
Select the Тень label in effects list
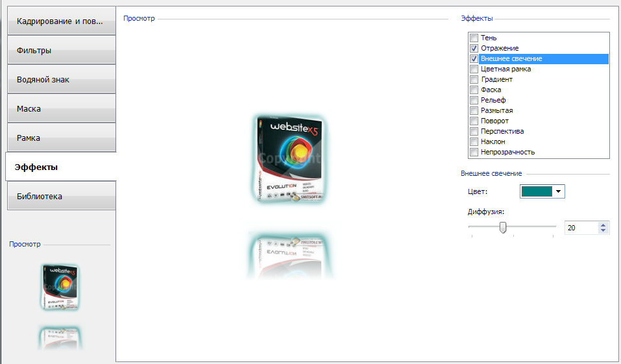(x=489, y=38)
